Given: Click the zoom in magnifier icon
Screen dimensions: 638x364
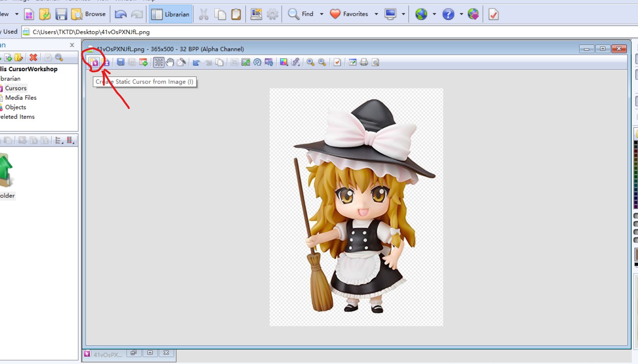Looking at the screenshot, I should [310, 62].
